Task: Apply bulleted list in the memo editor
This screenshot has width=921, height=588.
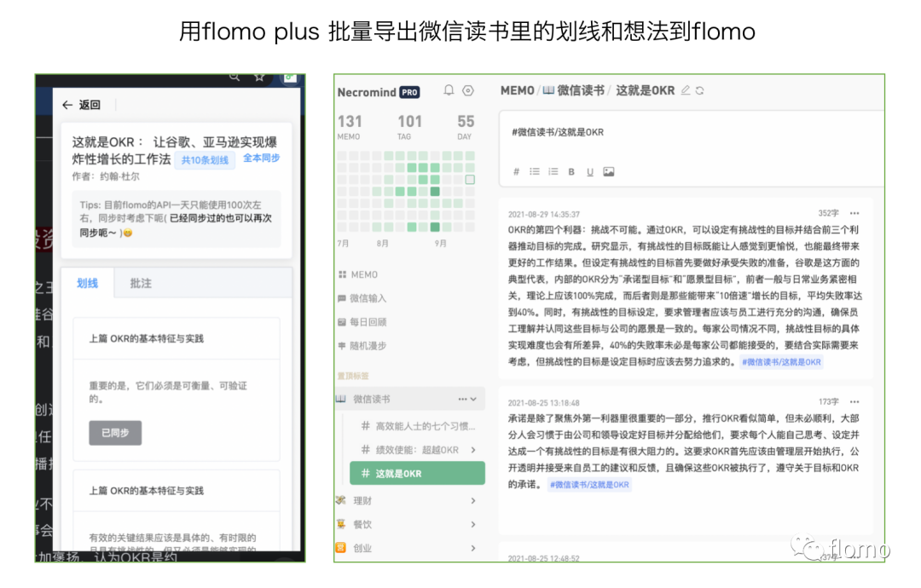Action: pos(535,172)
